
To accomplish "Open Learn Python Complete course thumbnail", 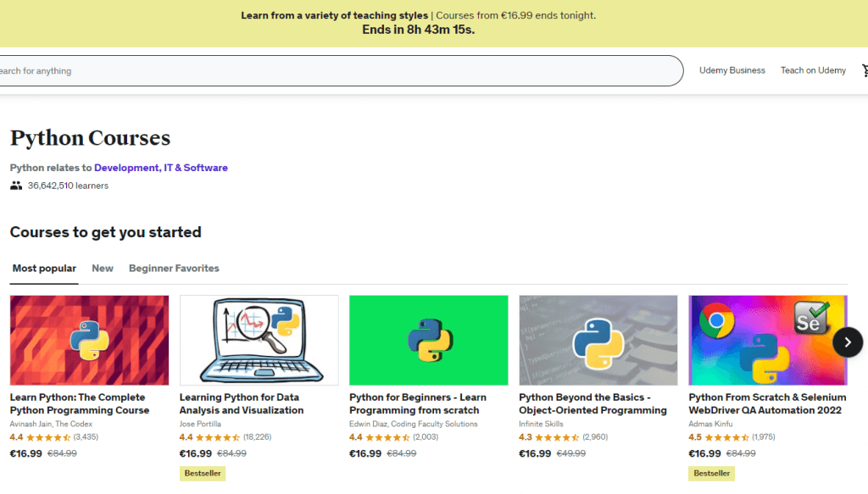I will [x=89, y=341].
